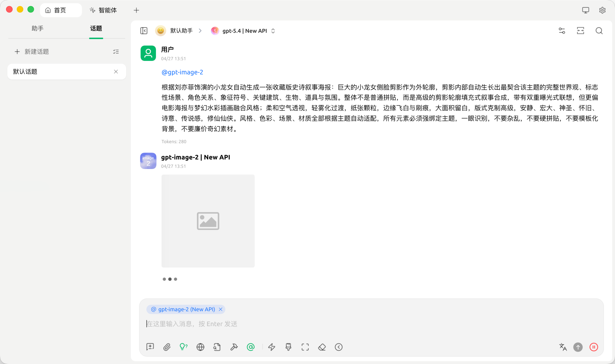Open the @gpt-image-2 mention link
This screenshot has width=615, height=364.
pos(182,72)
